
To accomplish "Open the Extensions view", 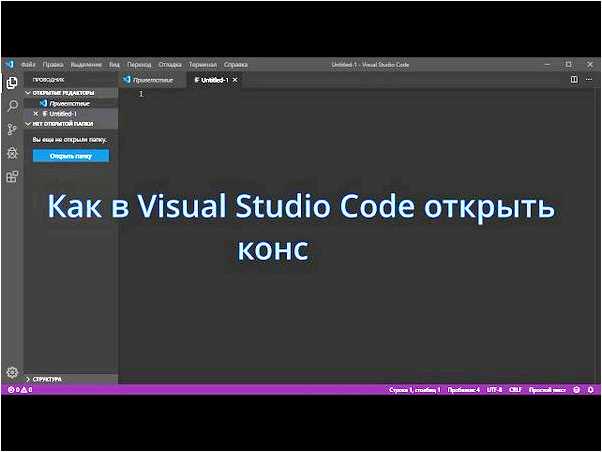I will coord(12,177).
